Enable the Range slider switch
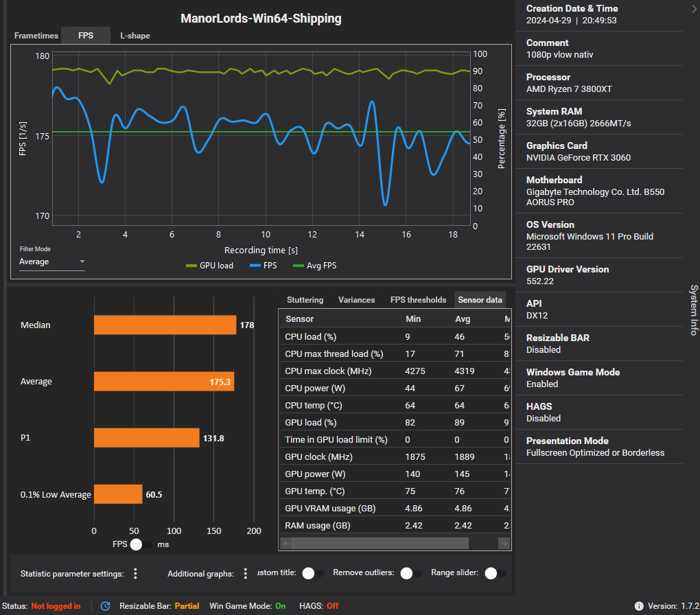 point(495,573)
